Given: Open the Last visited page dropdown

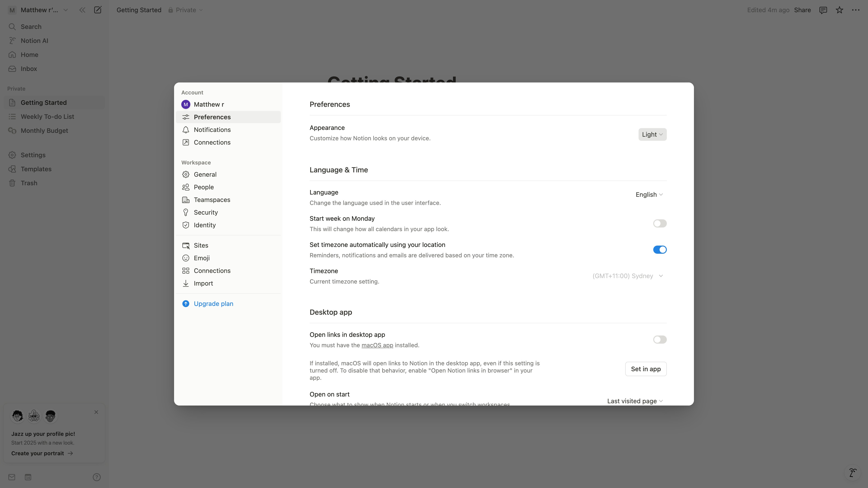Looking at the screenshot, I should point(635,401).
